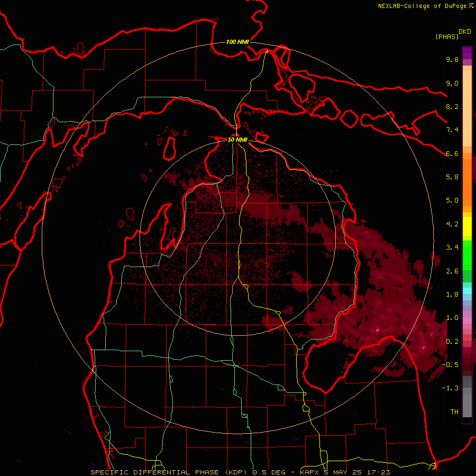Click the TH threshold label on legend
The image size is (476, 476).
[x=454, y=412]
